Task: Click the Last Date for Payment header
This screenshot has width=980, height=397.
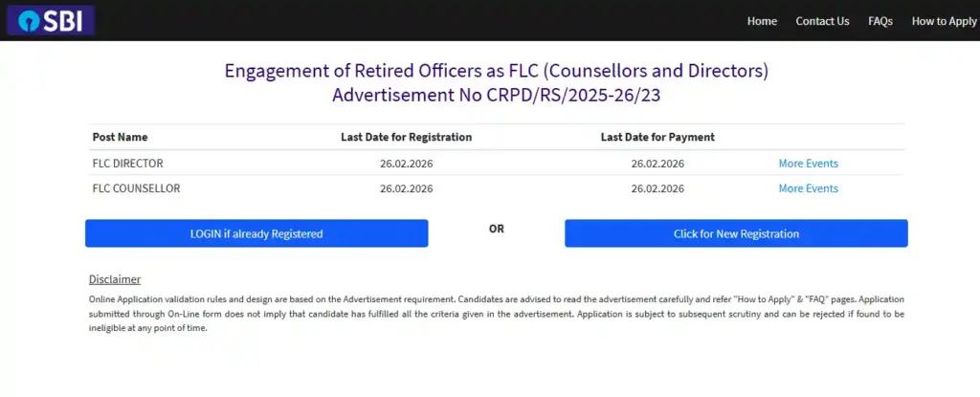Action: tap(657, 137)
